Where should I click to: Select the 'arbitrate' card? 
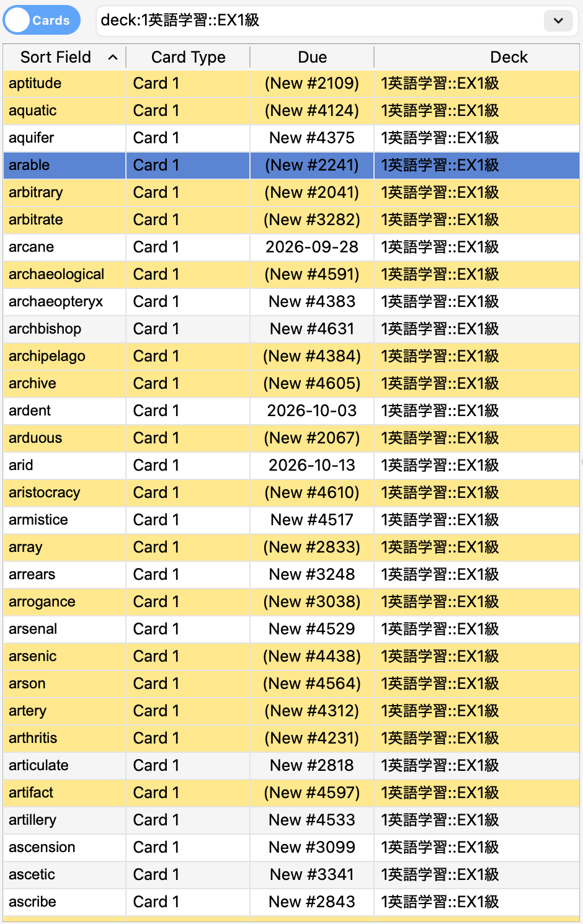291,220
